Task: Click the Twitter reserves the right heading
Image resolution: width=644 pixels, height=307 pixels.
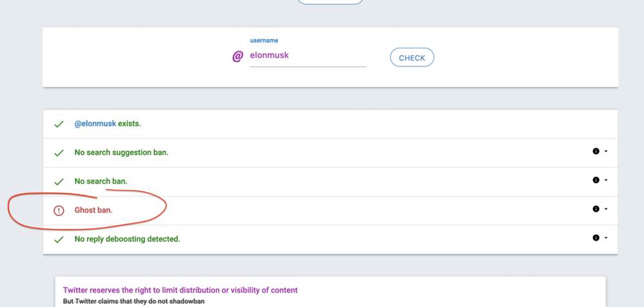Action: [x=180, y=290]
